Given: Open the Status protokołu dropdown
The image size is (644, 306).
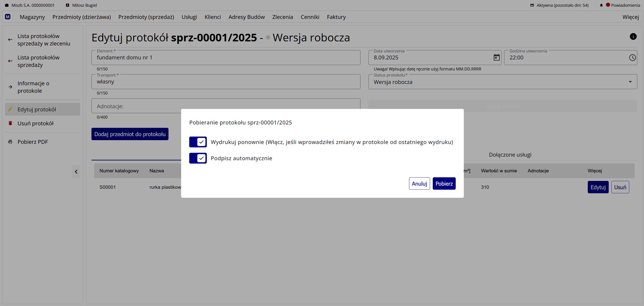Looking at the screenshot, I should click(x=630, y=81).
